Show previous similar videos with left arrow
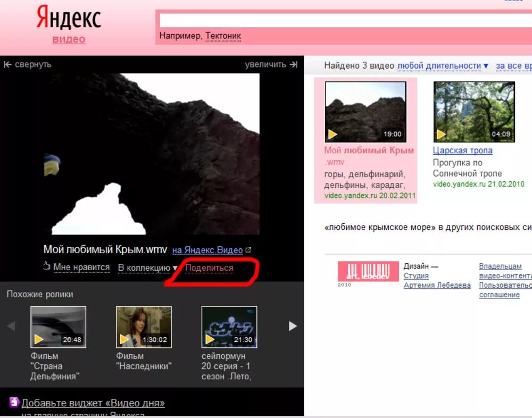 [11, 326]
